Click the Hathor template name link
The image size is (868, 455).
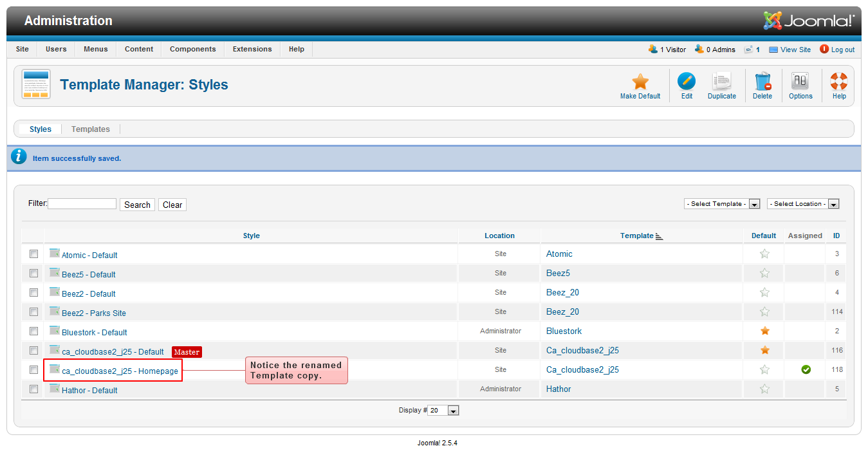[559, 389]
